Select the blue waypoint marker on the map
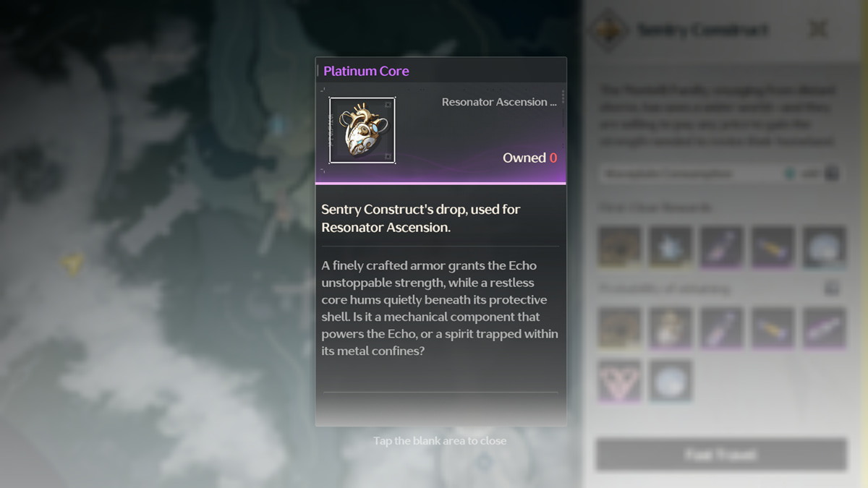Viewport: 868px width, 488px height. (x=278, y=125)
